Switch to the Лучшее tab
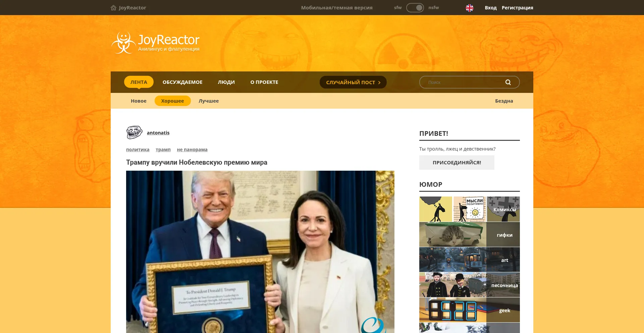Screen dimensions: 644x333 click(x=208, y=101)
